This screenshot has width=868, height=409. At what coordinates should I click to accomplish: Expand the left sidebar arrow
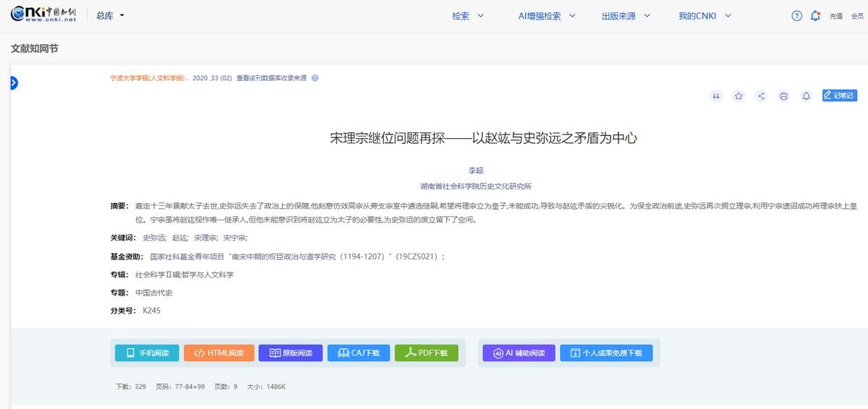[13, 83]
